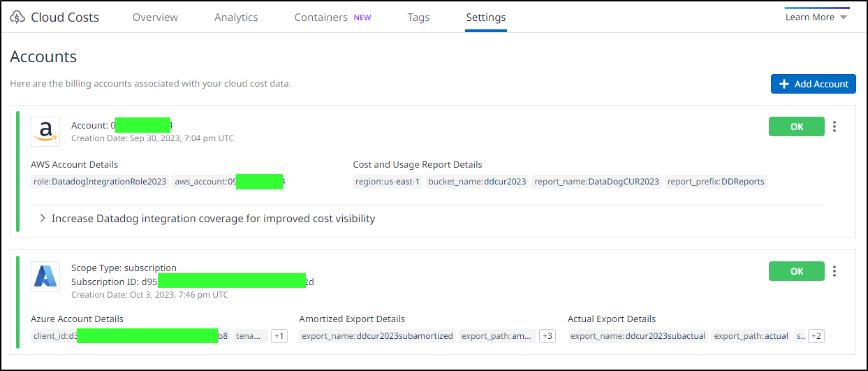Screen dimensions: 868x371
Task: Click the Subscription ID text
Action: [x=193, y=282]
